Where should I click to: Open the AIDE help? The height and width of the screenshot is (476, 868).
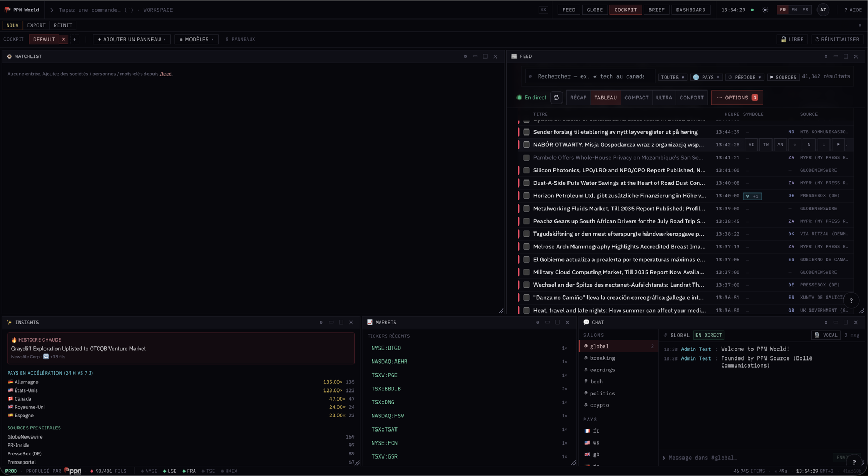pyautogui.click(x=853, y=10)
